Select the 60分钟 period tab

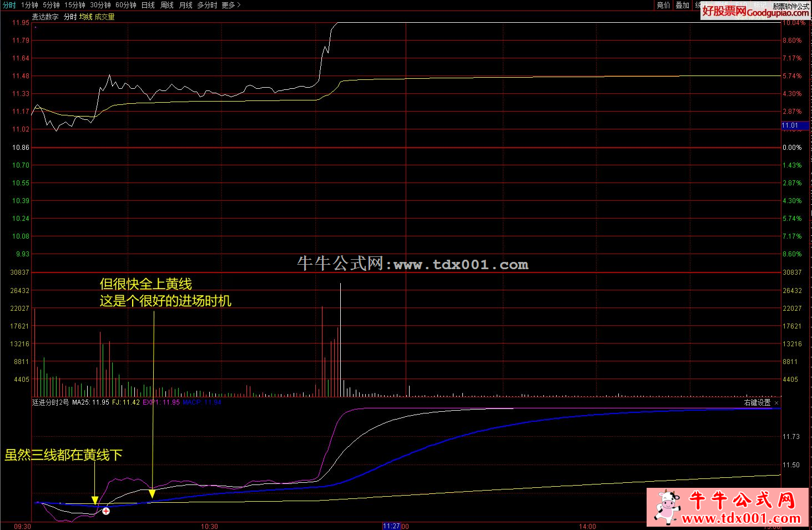[126, 5]
